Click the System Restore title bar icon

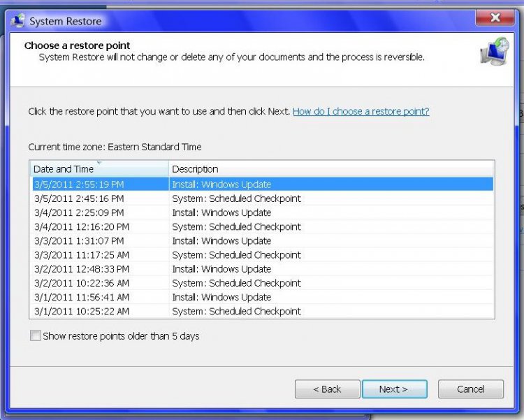click(17, 21)
